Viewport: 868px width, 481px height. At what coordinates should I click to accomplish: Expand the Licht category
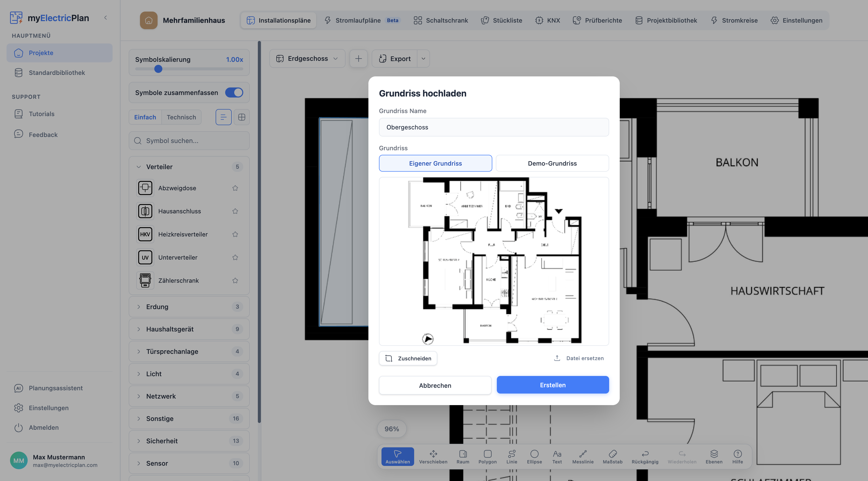click(x=189, y=374)
